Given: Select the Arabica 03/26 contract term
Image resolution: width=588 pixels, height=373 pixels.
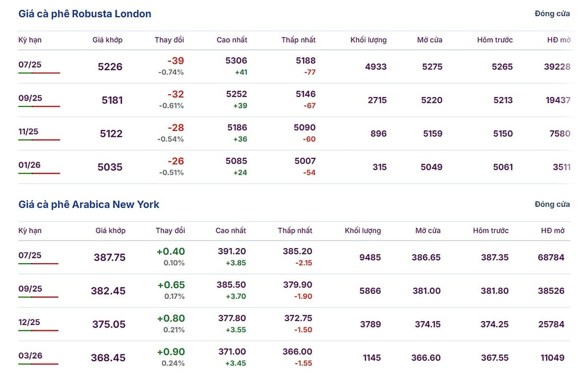Looking at the screenshot, I should 30,355.
